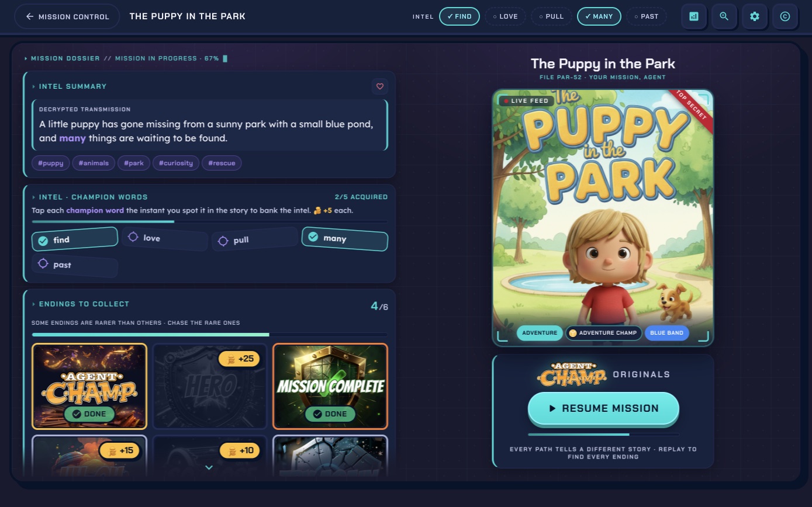
Task: Open the Mission Complete ending card
Action: tap(330, 386)
